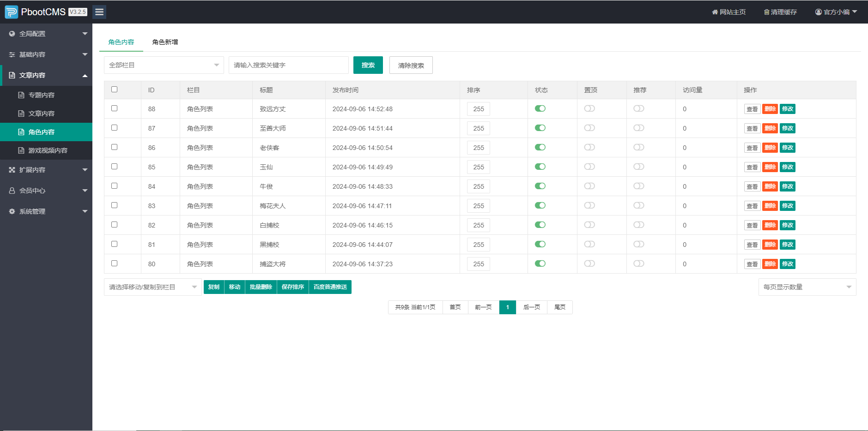Check the checkbox for row ID 88
868x431 pixels.
click(x=115, y=108)
